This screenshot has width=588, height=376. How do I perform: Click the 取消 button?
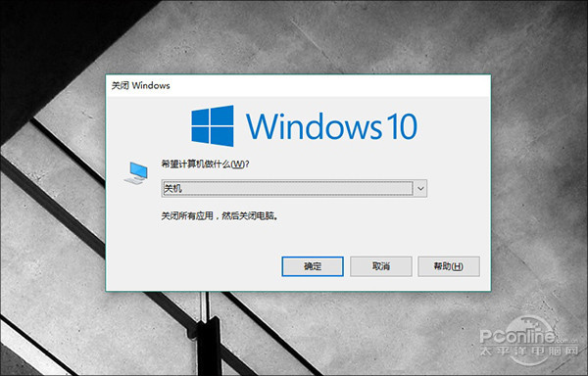tap(381, 266)
